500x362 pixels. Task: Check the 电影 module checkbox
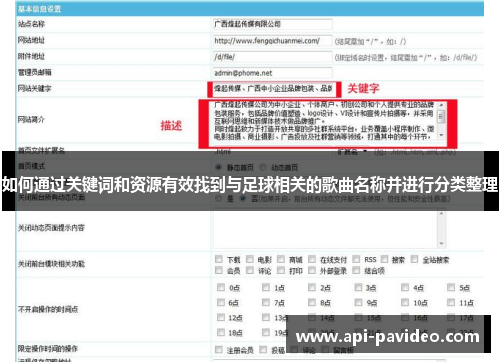click(x=250, y=259)
